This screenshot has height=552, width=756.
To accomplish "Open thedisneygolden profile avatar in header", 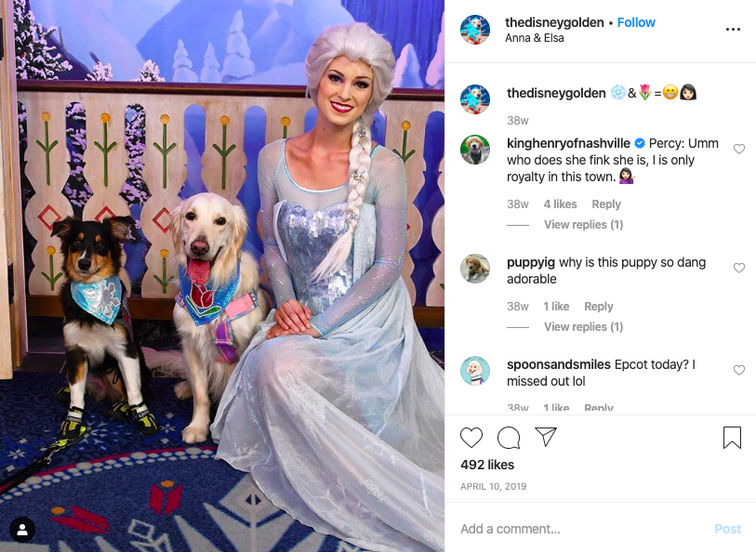I will [x=475, y=30].
